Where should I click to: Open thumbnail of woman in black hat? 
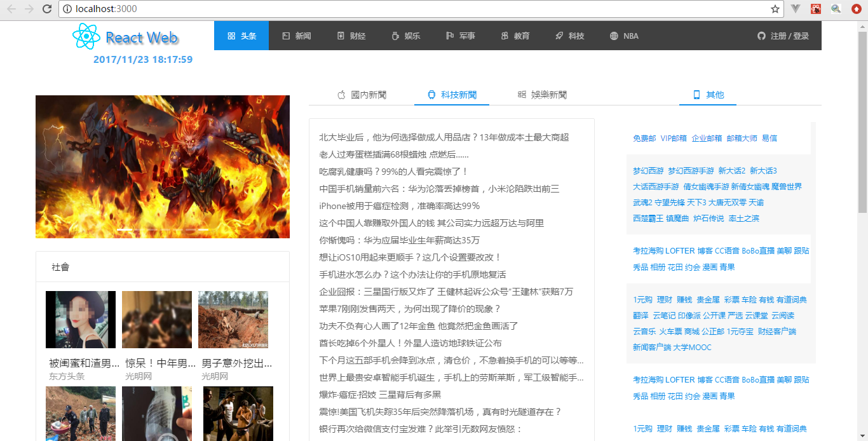pyautogui.click(x=81, y=320)
